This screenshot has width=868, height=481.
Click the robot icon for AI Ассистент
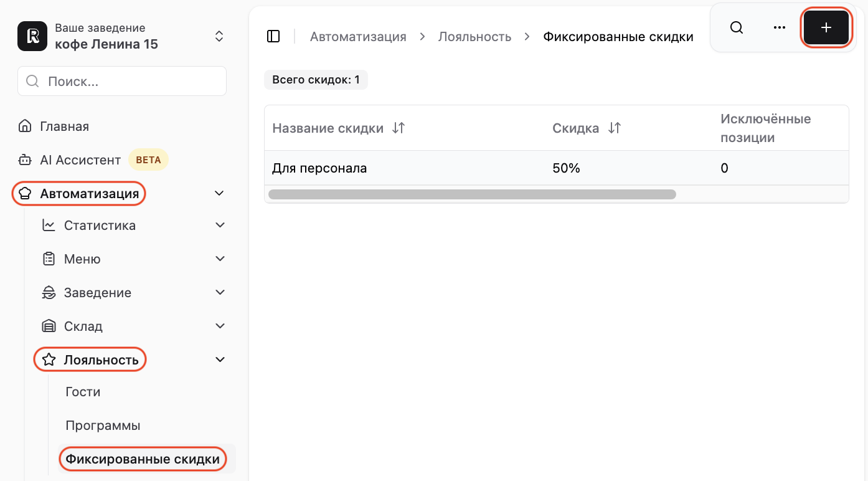25,160
